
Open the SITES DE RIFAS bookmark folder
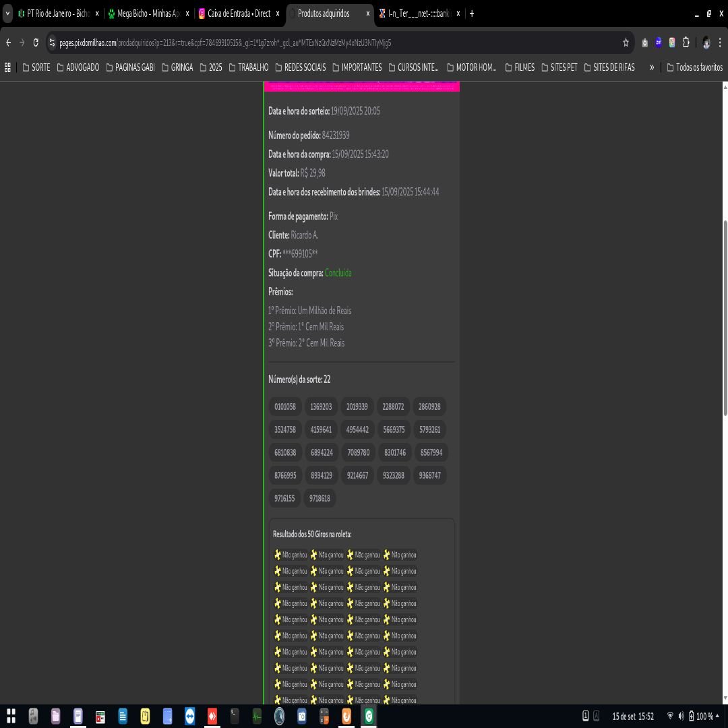(x=609, y=67)
